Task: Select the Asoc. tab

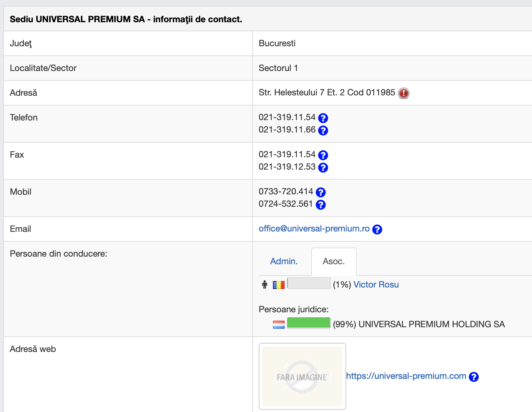Action: tap(333, 261)
